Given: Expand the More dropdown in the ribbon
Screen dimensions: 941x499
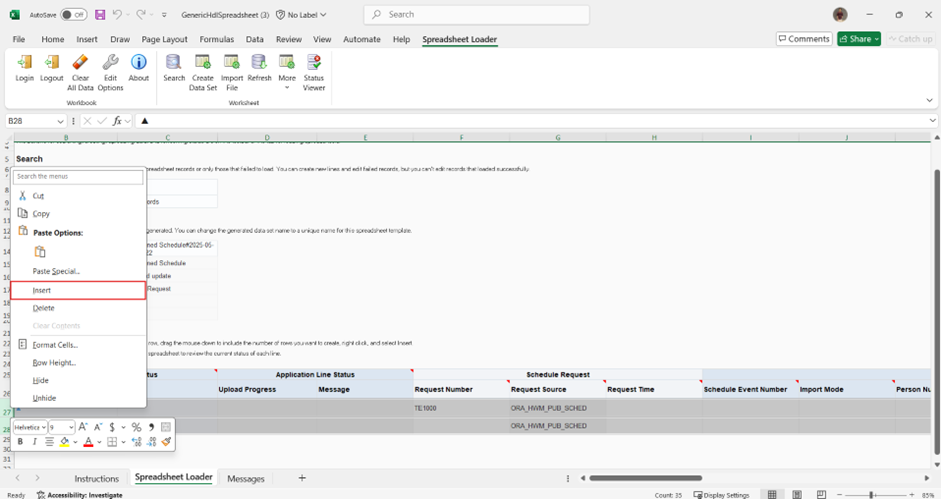Looking at the screenshot, I should pyautogui.click(x=287, y=70).
